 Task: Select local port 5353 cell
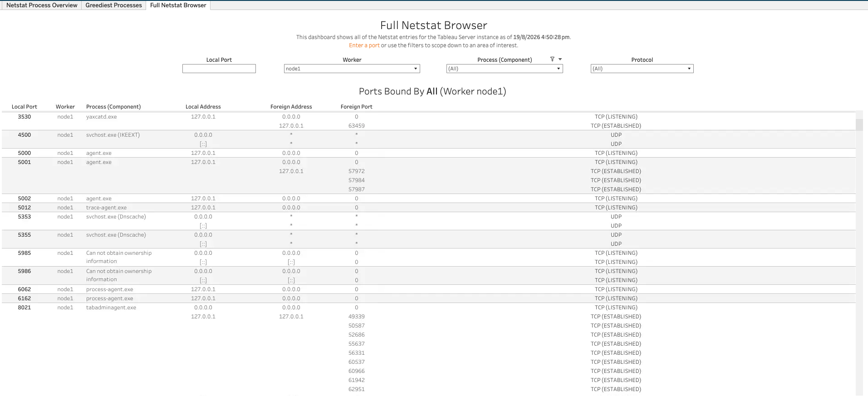(25, 217)
